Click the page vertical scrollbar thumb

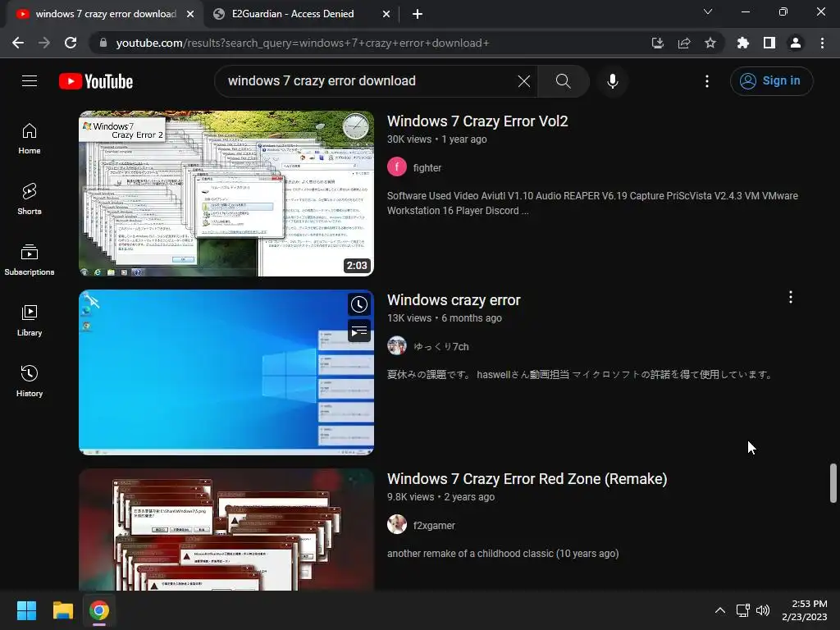[x=833, y=483]
